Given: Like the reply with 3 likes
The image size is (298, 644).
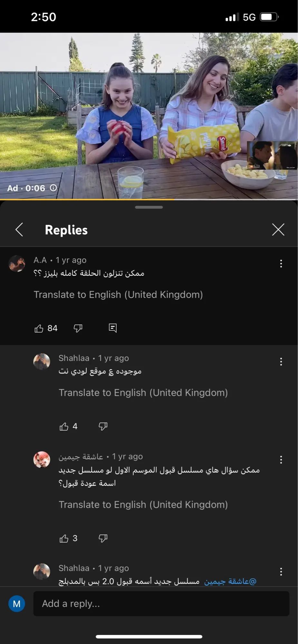Looking at the screenshot, I should pyautogui.click(x=64, y=538).
